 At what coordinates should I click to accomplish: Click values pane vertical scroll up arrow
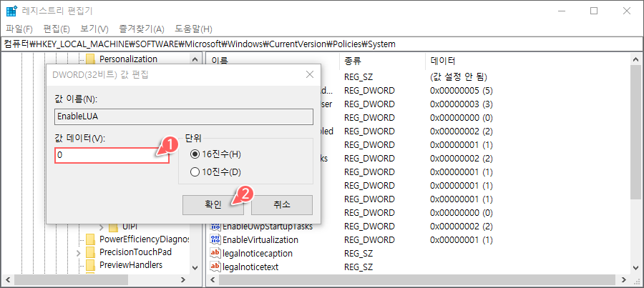click(x=636, y=60)
